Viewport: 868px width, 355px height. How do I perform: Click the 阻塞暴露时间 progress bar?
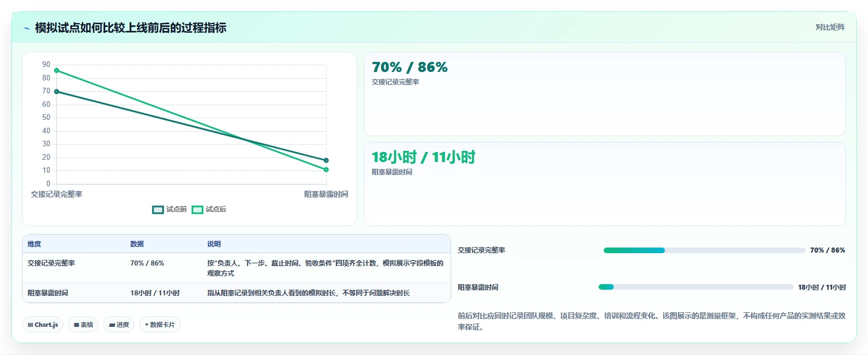click(x=696, y=287)
